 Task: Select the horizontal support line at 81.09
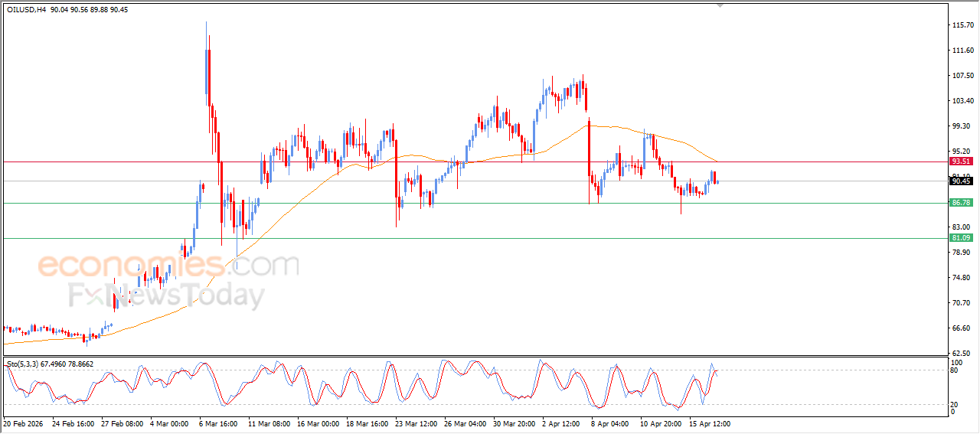[459, 238]
